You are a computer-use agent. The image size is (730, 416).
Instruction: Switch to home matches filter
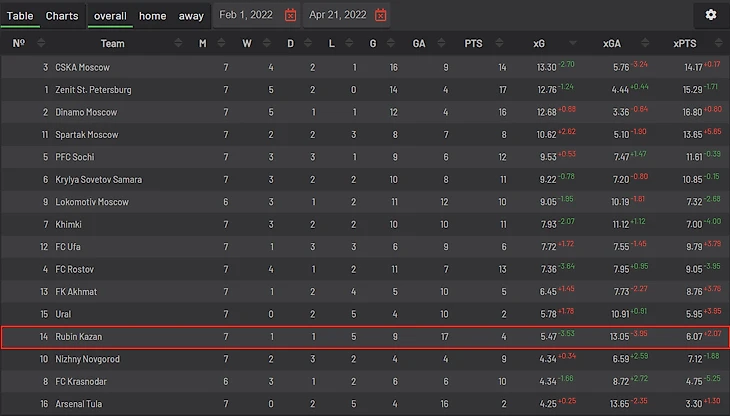(x=152, y=16)
